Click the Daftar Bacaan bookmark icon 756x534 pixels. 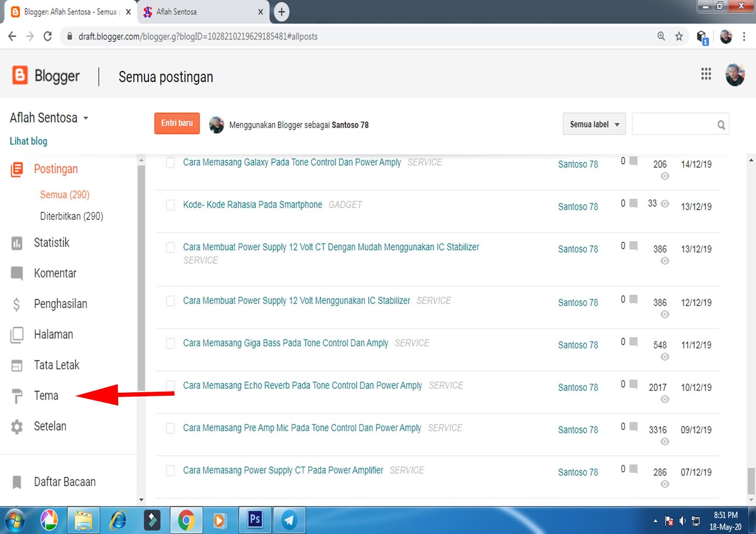[x=17, y=482]
